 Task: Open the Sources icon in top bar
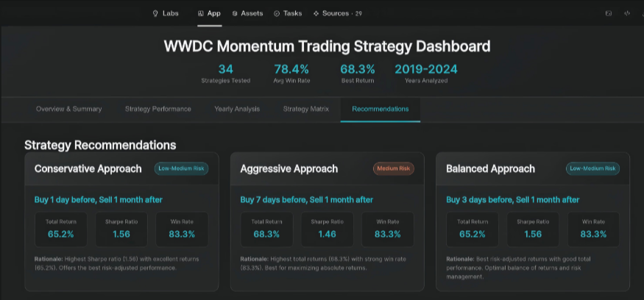[x=316, y=13]
